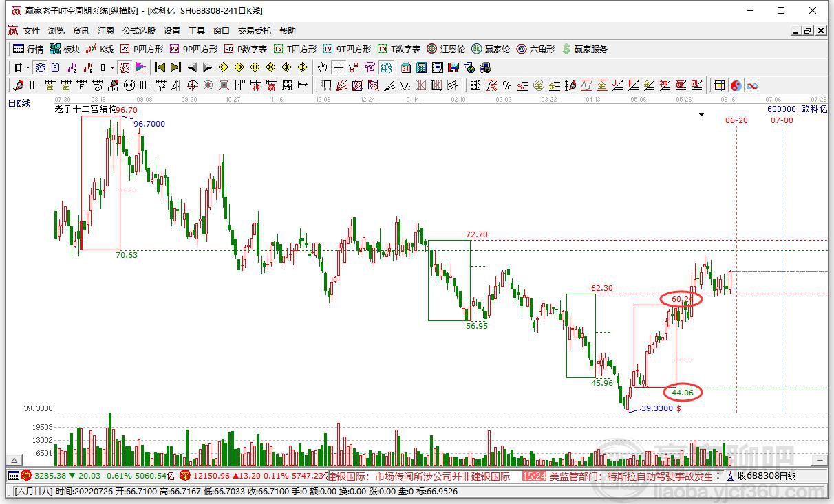Click the red-blue yin-yang icon
Viewport: 834px width, 504px height.
pyautogui.click(x=736, y=85)
